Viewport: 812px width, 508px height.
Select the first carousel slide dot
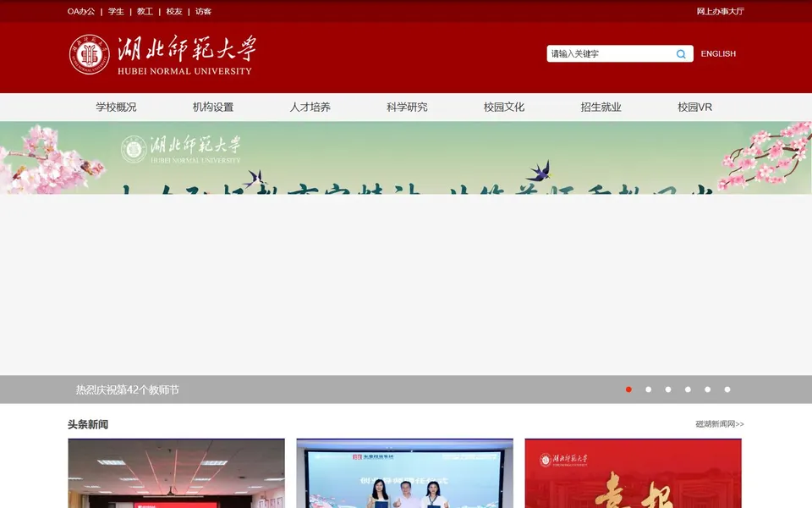628,389
